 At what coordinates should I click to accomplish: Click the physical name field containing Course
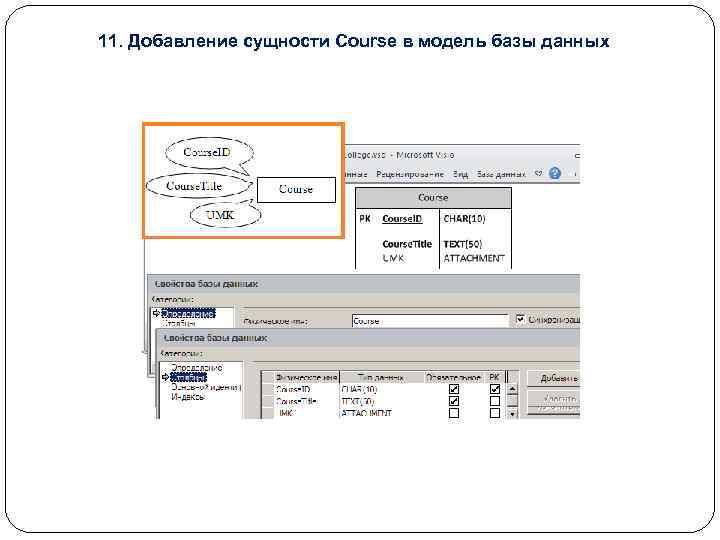pyautogui.click(x=430, y=321)
